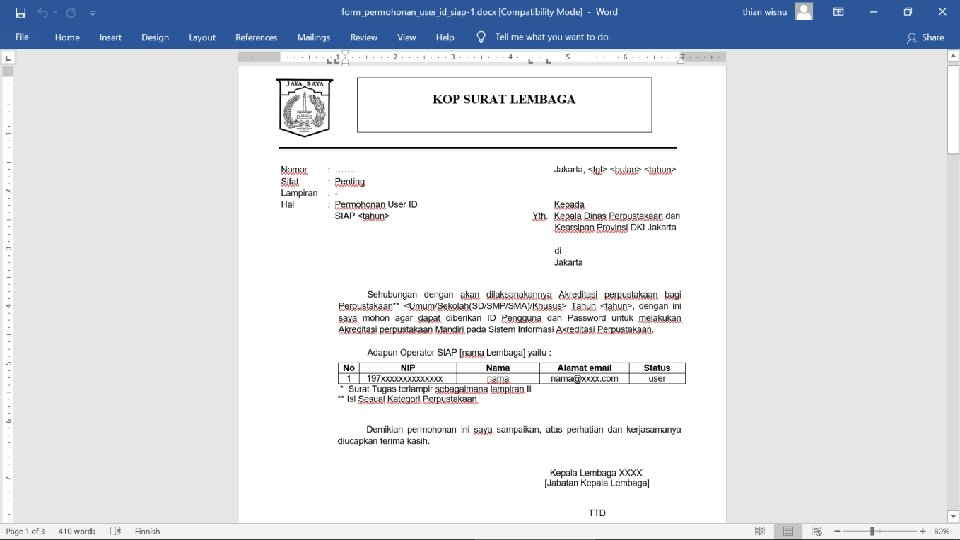Click the scroll up arrow of vertical scrollbar

(x=953, y=56)
